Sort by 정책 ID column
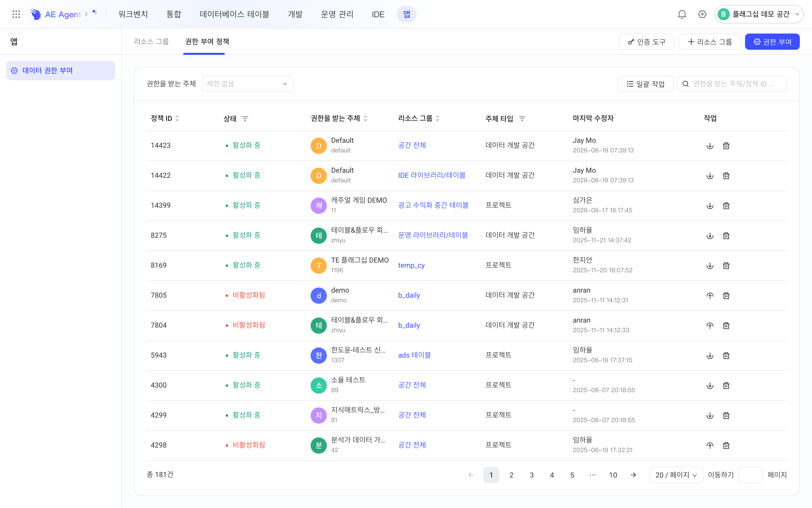Image resolution: width=812 pixels, height=508 pixels. pos(177,118)
